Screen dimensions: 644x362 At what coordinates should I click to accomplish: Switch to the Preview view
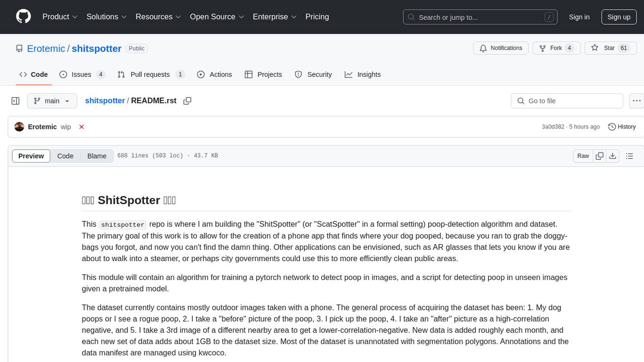[31, 156]
